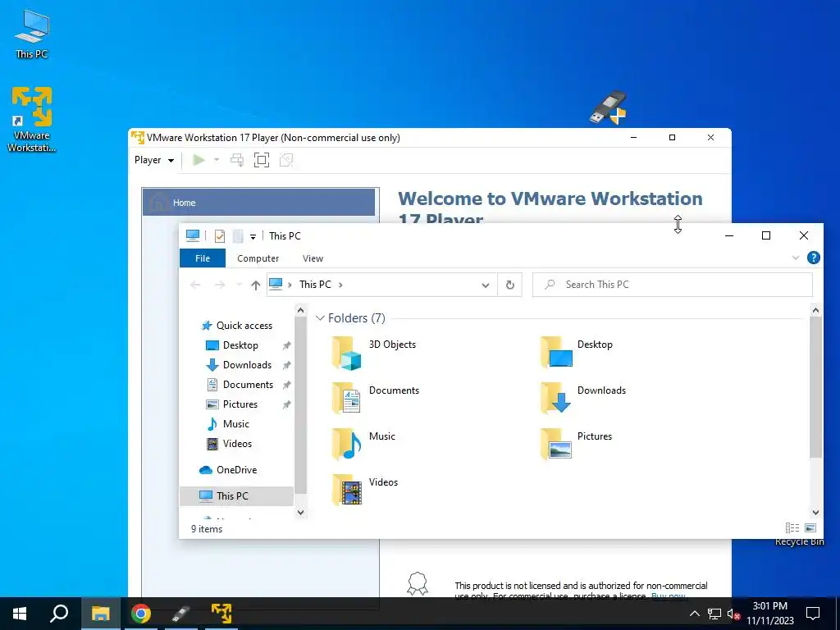Select OneDrive in the navigation pane
Image resolution: width=840 pixels, height=630 pixels.
[236, 470]
